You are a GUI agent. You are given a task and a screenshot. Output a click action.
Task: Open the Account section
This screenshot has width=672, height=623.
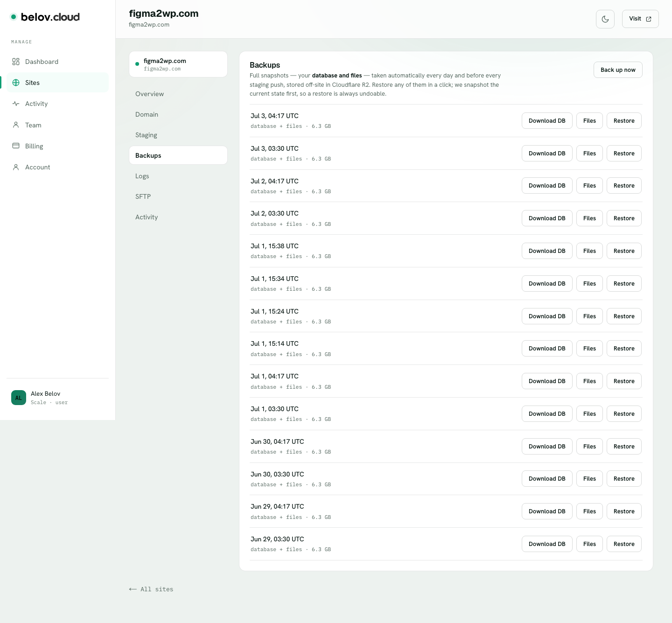pyautogui.click(x=57, y=167)
